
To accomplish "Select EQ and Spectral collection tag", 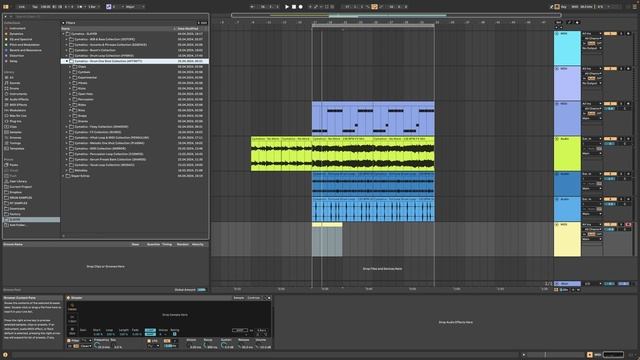I will click(x=20, y=39).
